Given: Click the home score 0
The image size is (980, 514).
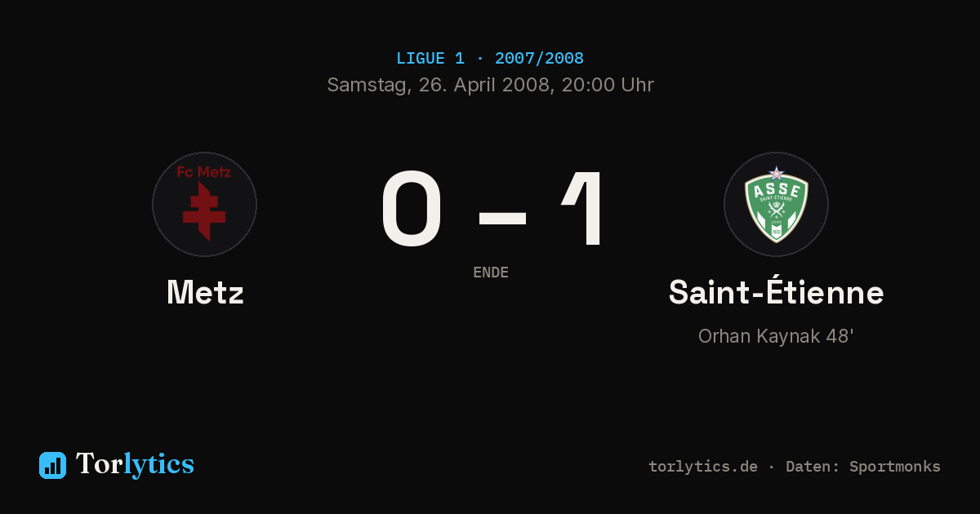Looking at the screenshot, I should tap(412, 209).
